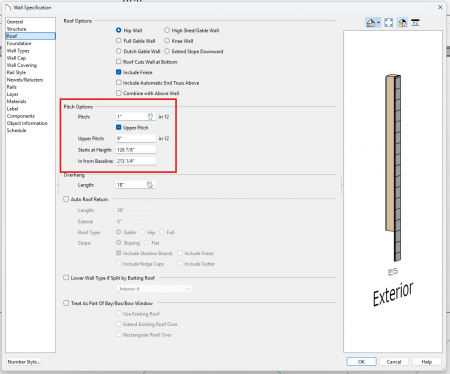Click the show dimension lines icon in preview toolbar
This screenshot has width=450, height=374.
click(415, 23)
